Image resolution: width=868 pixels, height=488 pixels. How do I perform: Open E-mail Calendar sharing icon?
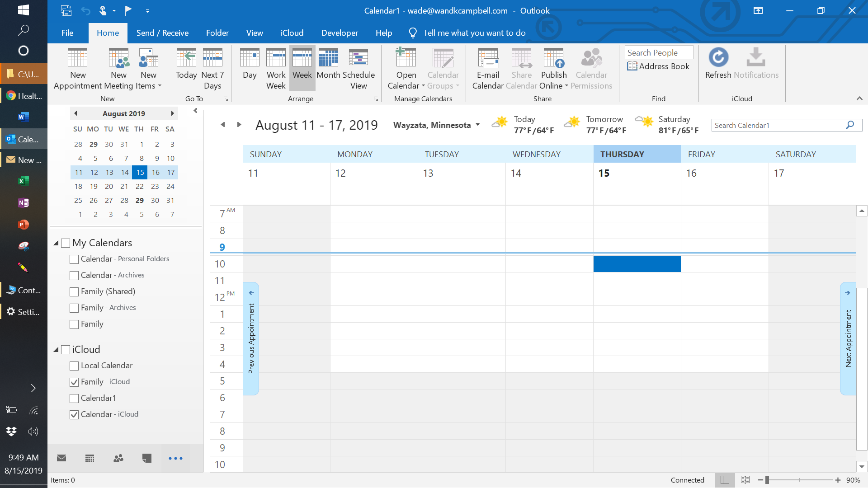coord(488,58)
